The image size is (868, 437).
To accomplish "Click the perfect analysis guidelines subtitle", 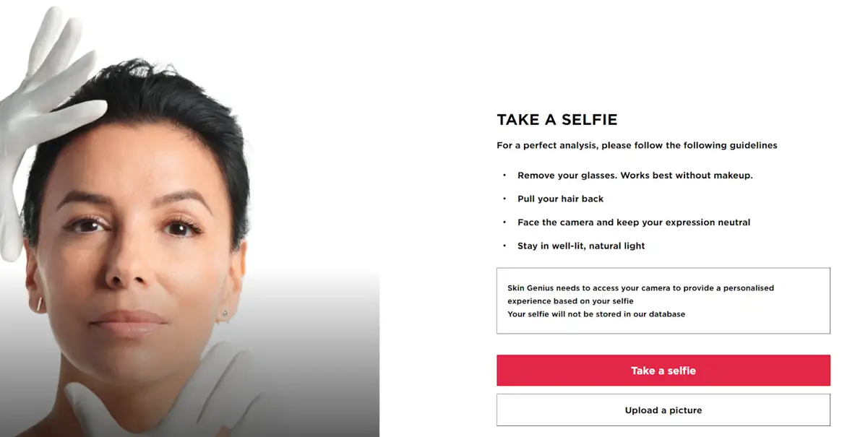I will [637, 145].
